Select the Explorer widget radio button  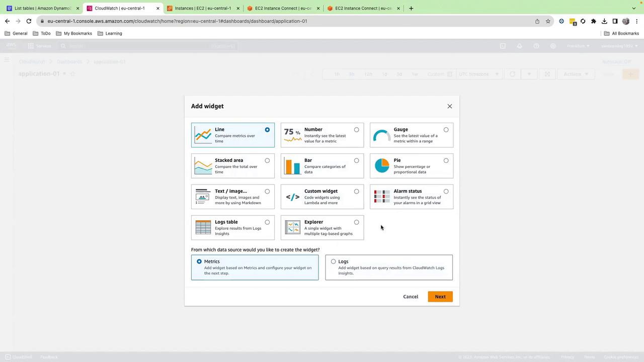tap(357, 222)
